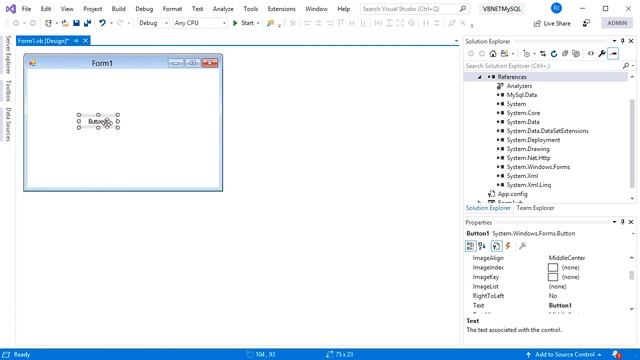Pin the Properties panel

pos(622,222)
